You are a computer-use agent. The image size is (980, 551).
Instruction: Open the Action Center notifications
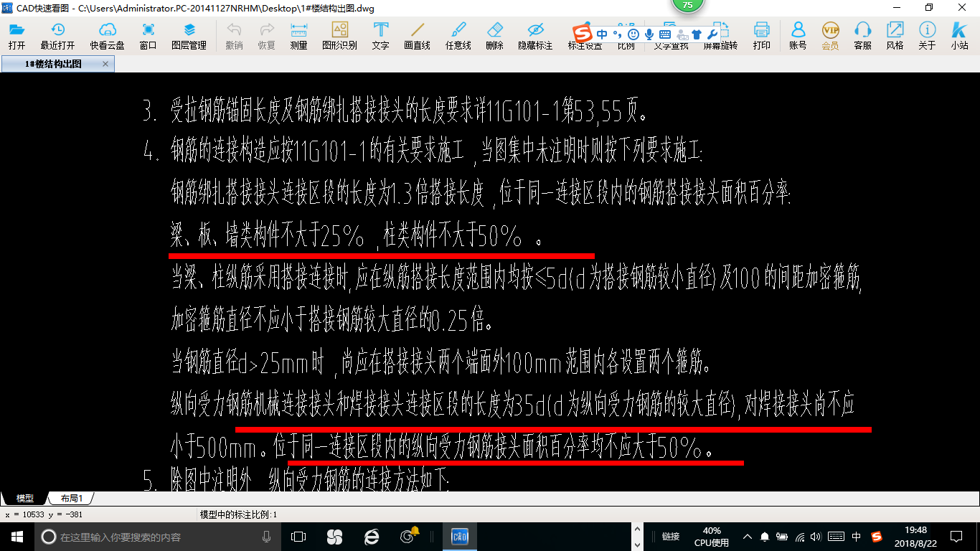(x=956, y=537)
